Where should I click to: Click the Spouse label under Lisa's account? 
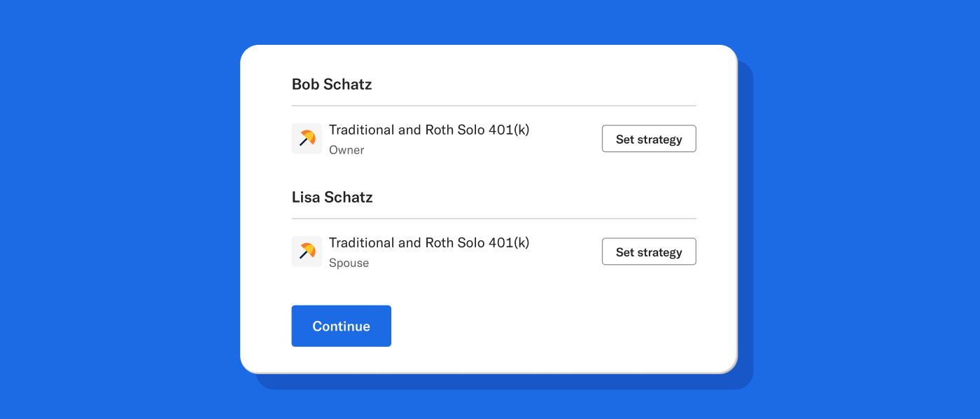pos(349,263)
